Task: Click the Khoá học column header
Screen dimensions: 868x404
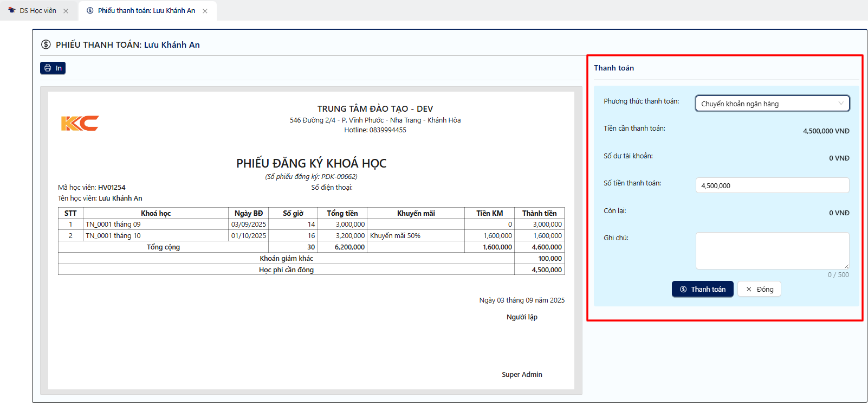Action: point(156,213)
